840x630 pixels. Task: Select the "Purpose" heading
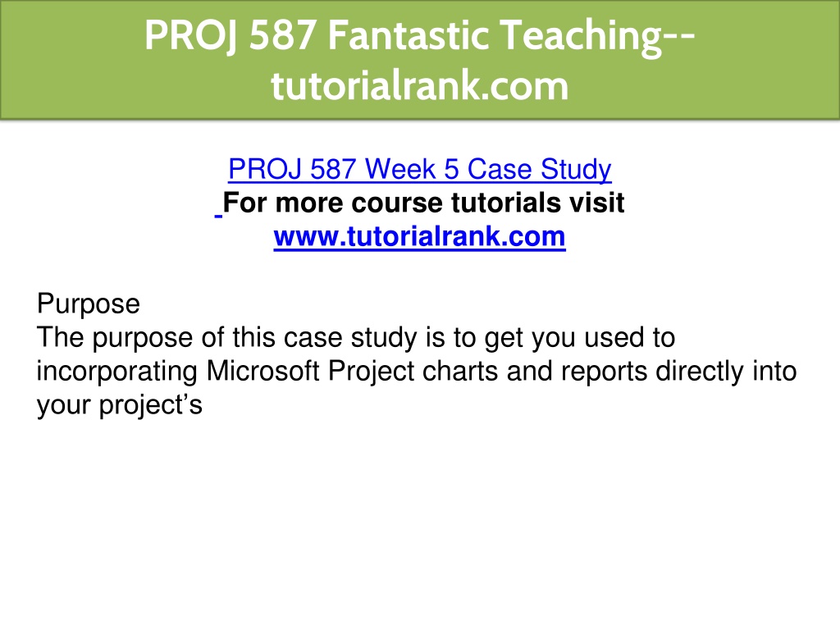(x=89, y=304)
